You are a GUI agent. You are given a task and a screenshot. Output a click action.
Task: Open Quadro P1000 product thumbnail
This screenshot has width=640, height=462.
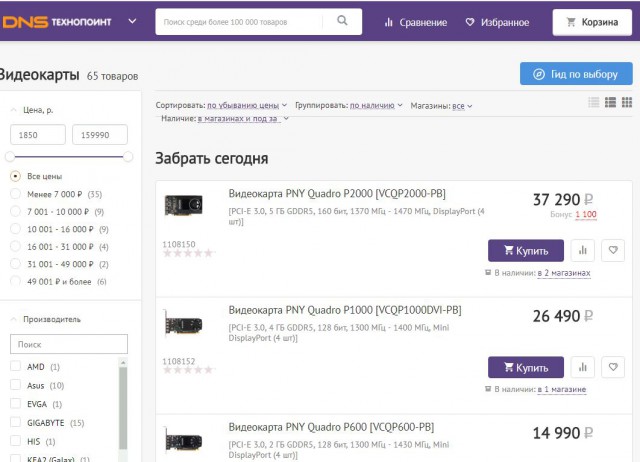183,325
